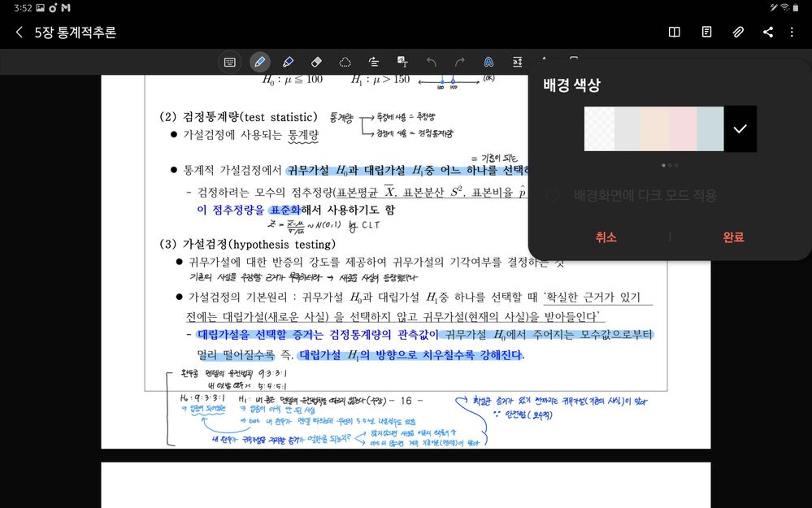Tap the Undo arrow
This screenshot has width=812, height=508.
[x=431, y=62]
